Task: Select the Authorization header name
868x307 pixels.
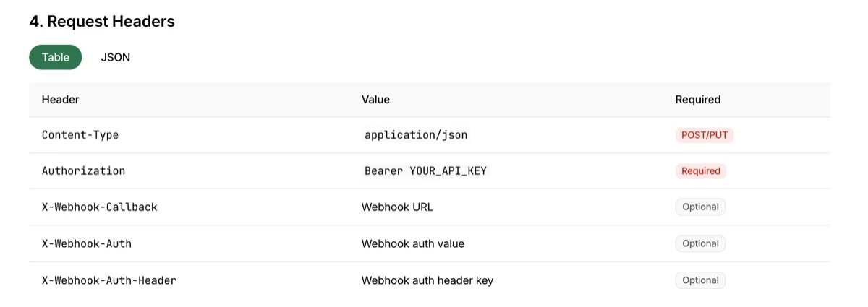Action: pyautogui.click(x=83, y=171)
